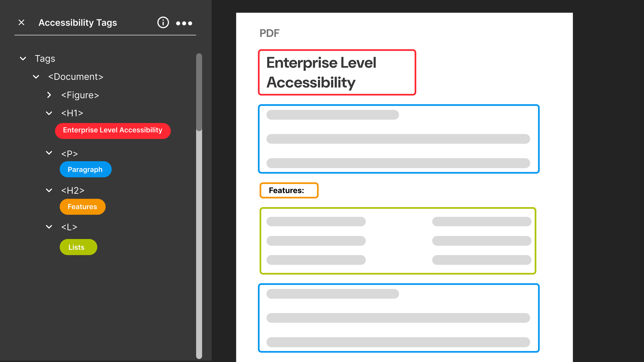Click the first blue-outlined paragraph block

point(399,139)
